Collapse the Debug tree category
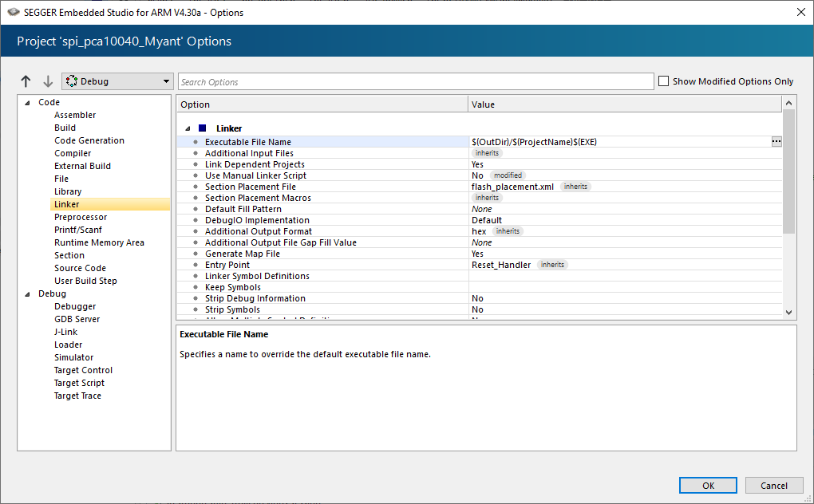Screen dimensions: 814x504 27,294
